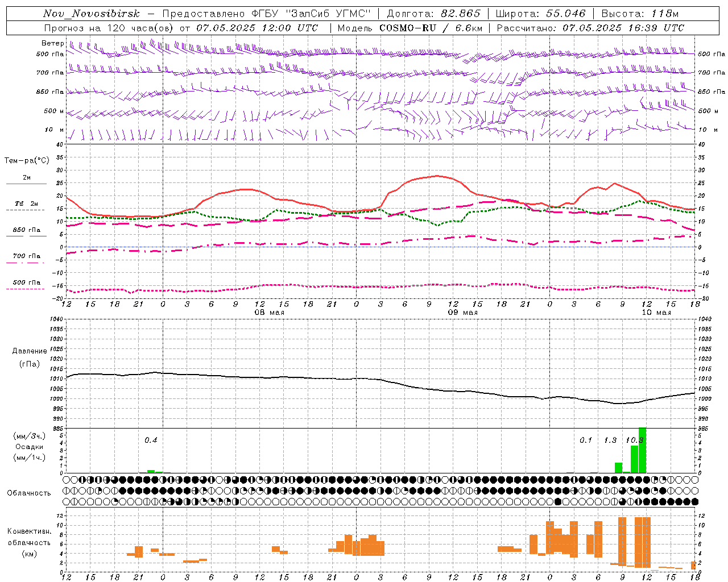This screenshot has height=582, width=728.
Task: Click the 'Ветер' wind panel label
Action: point(53,43)
